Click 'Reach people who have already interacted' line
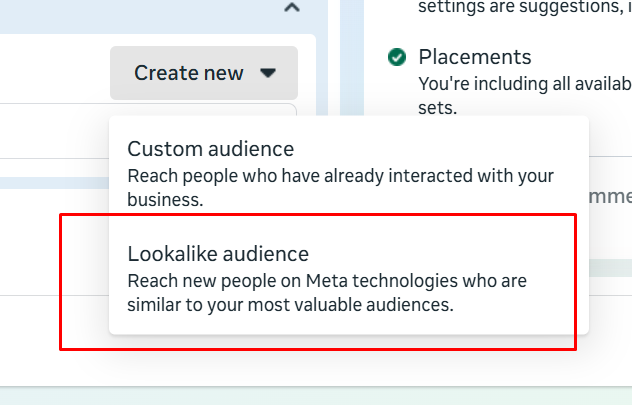The width and height of the screenshot is (632, 405). tap(340, 176)
